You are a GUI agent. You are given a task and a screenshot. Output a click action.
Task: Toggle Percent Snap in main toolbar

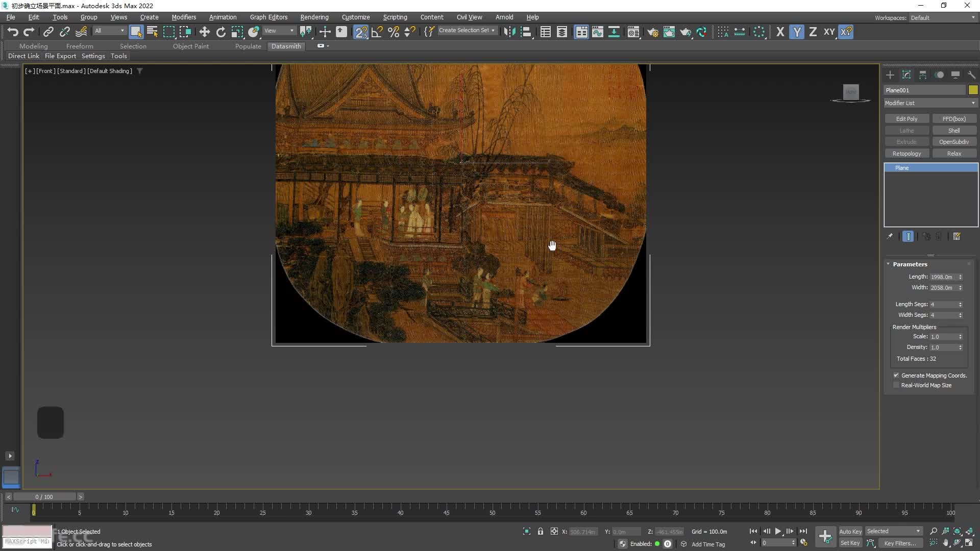(x=394, y=32)
